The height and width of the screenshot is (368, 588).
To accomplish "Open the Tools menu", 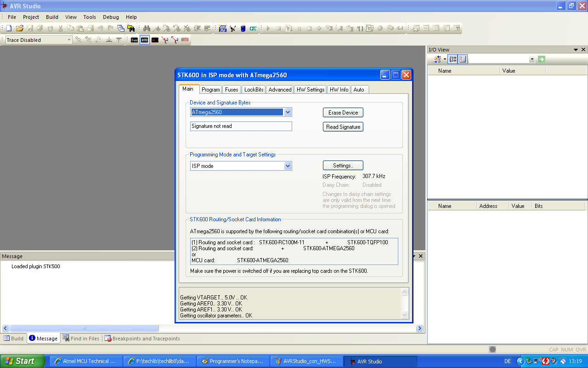I will click(90, 17).
